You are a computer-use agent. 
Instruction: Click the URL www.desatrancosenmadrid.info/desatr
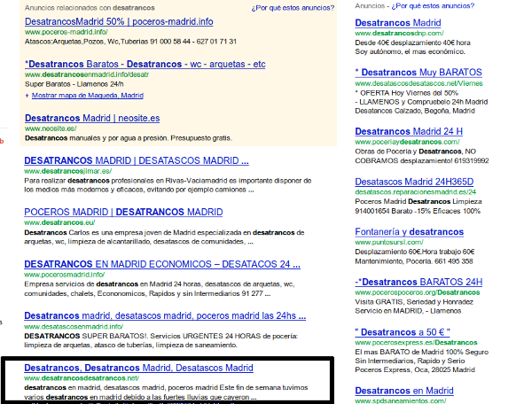click(87, 74)
